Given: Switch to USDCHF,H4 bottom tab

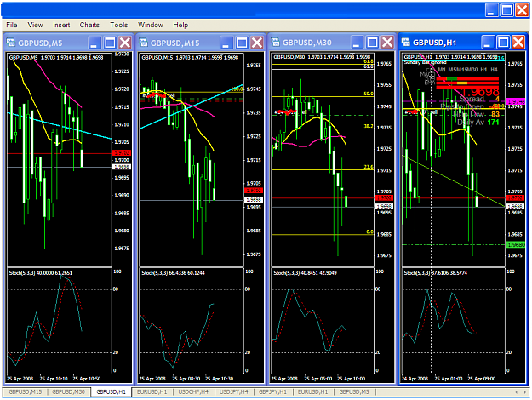Looking at the screenshot, I should tap(193, 391).
